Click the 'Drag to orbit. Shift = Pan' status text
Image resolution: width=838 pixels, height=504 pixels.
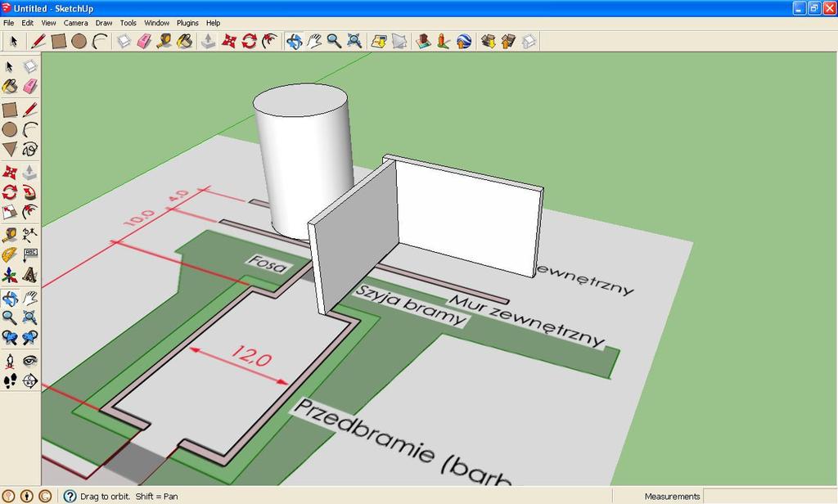pos(128,497)
